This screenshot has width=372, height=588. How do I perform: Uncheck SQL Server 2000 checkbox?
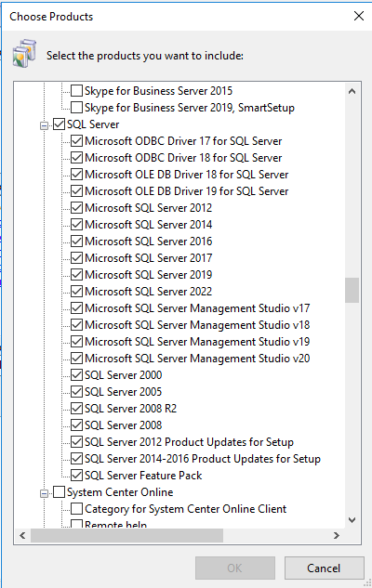76,375
